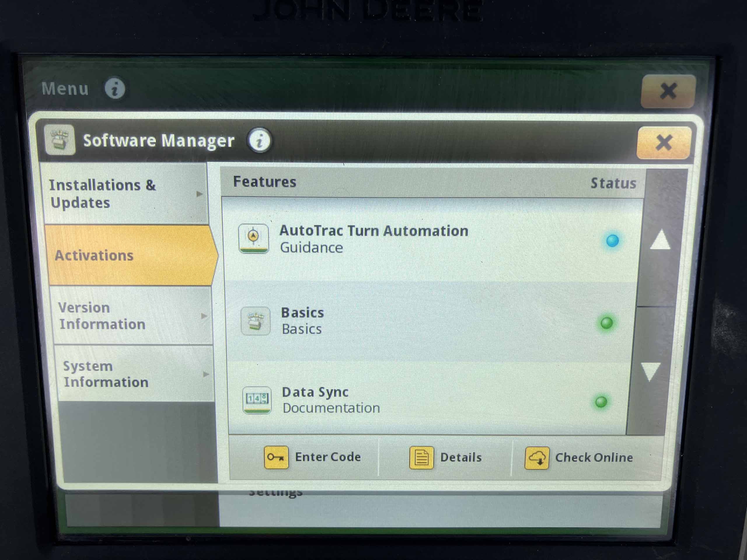Click the Check Online cloud icon
Viewport: 747px width, 560px height.
(x=537, y=458)
